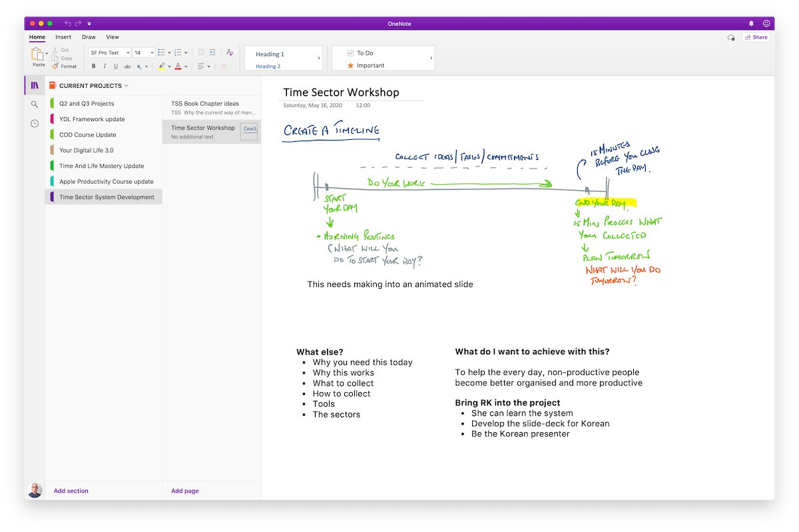Click the Add page link

coord(185,491)
